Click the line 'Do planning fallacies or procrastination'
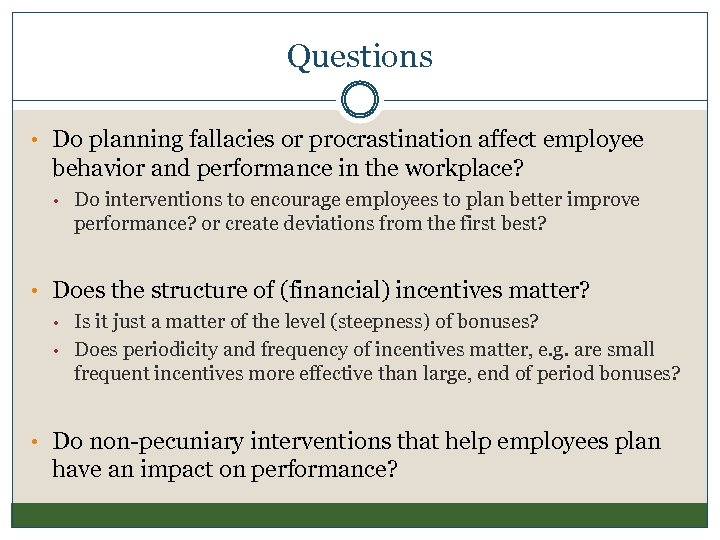The height and width of the screenshot is (540, 720). click(x=348, y=139)
